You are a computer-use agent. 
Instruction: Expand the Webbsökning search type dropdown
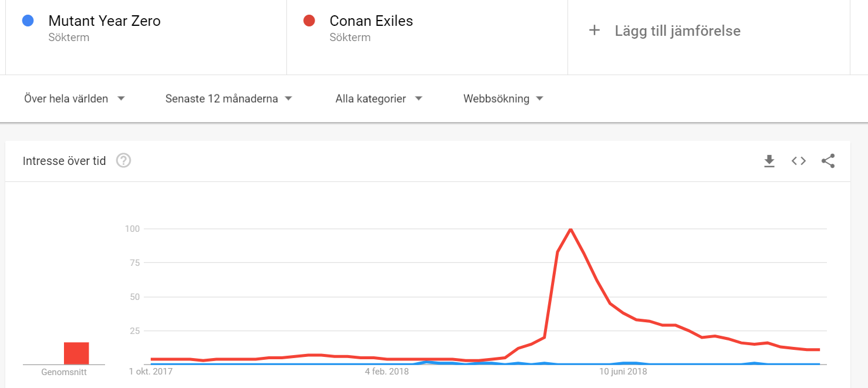click(x=503, y=99)
